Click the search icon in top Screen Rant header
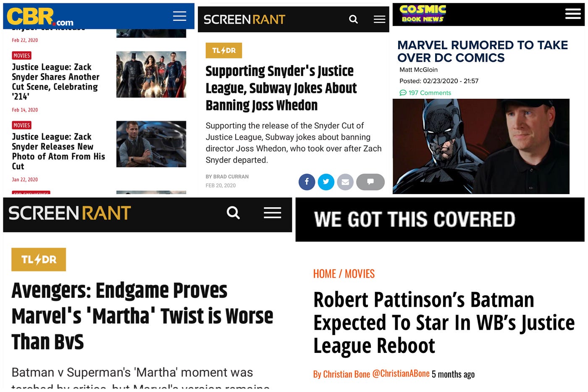The width and height of the screenshot is (588, 392). [354, 19]
